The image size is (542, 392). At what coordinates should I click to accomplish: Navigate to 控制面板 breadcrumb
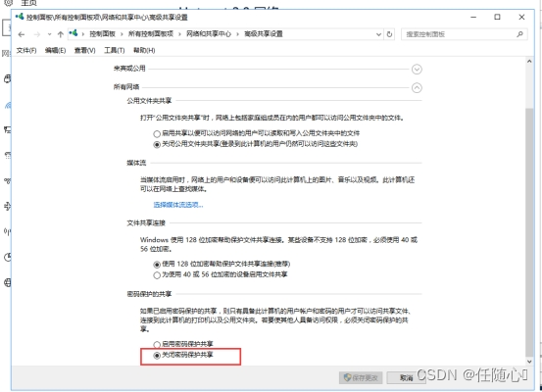click(x=102, y=34)
